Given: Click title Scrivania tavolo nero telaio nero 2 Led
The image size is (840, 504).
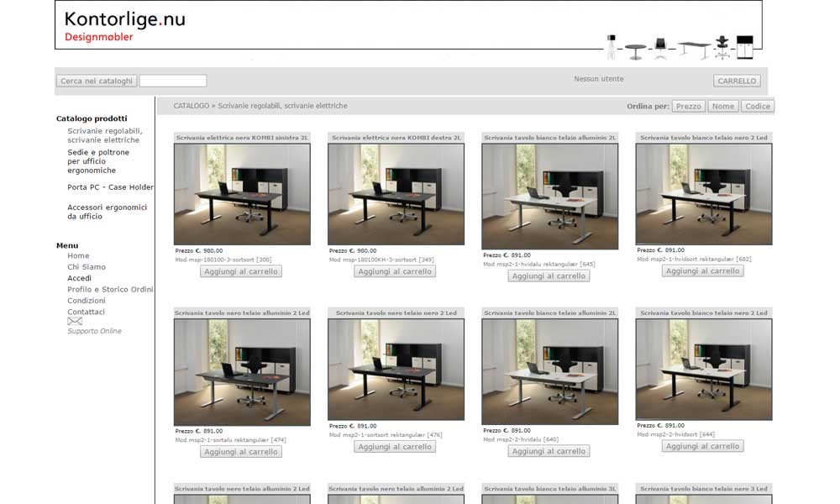Looking at the screenshot, I should click(396, 312).
